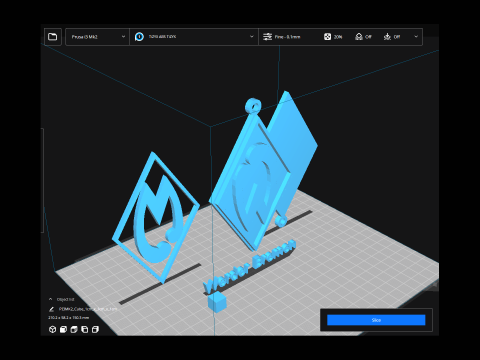Switch to the front view icon
The height and width of the screenshot is (360, 480).
click(x=63, y=330)
